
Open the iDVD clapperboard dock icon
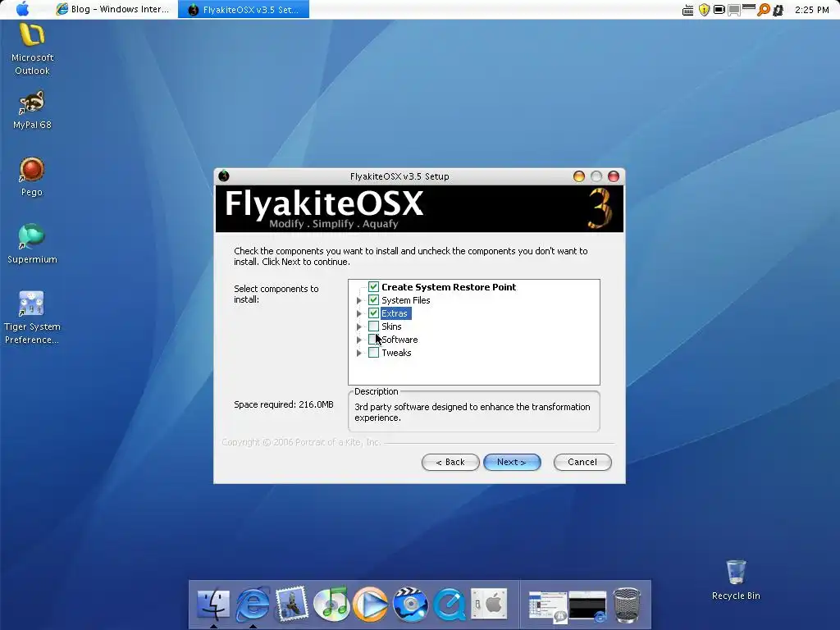(410, 605)
